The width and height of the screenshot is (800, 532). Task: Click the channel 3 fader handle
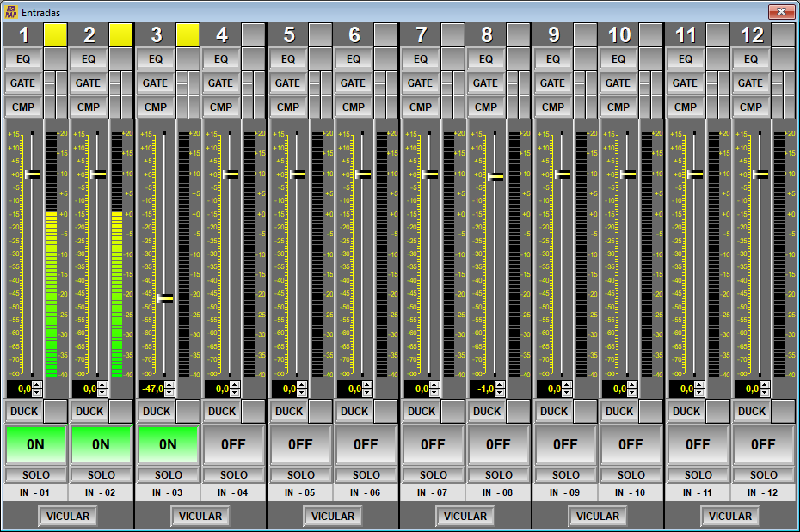(x=165, y=298)
